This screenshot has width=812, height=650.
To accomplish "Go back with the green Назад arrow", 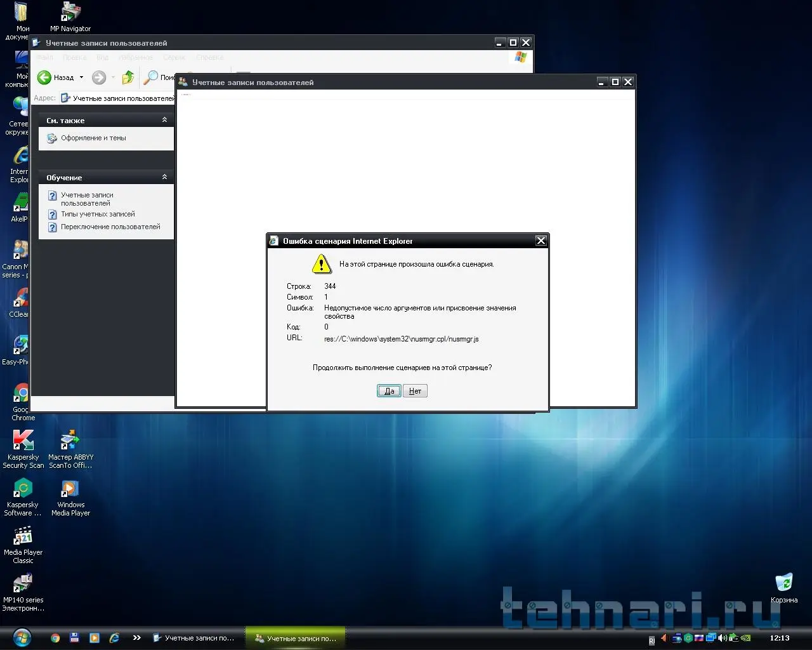I will tap(44, 77).
